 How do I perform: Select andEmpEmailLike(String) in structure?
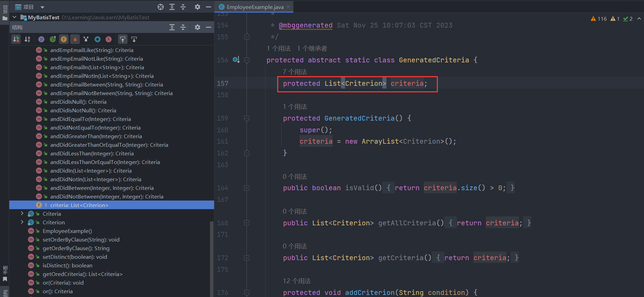[92, 50]
